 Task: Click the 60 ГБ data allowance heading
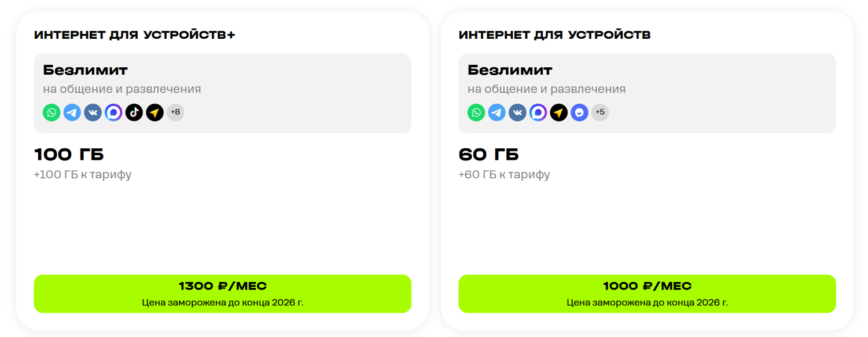click(x=488, y=155)
